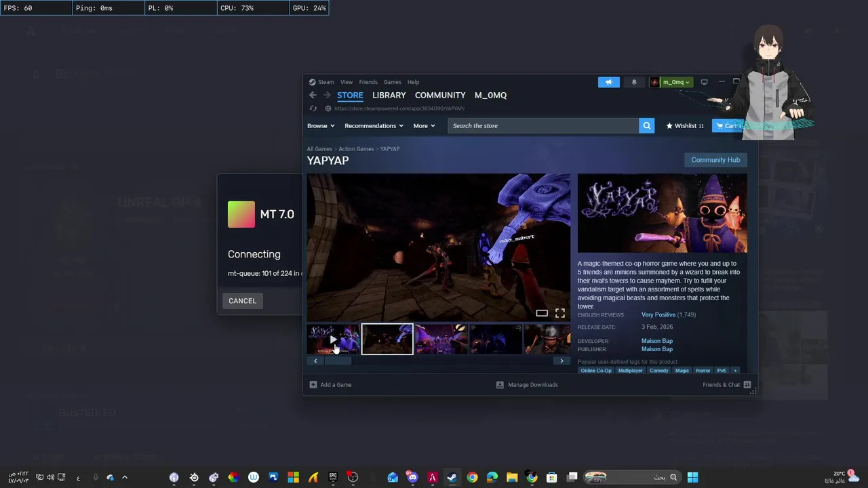868x488 pixels.
Task: Open Microsoft Store from the taskbar
Action: click(x=552, y=477)
